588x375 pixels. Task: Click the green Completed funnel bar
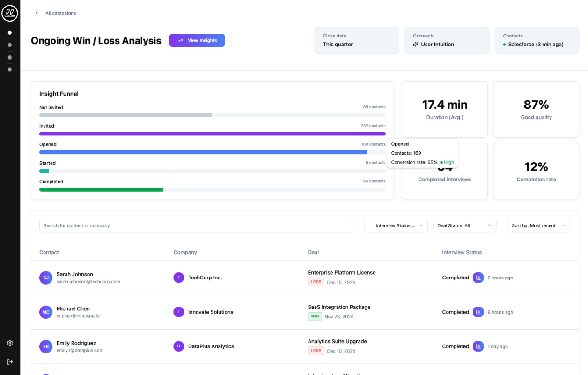[x=101, y=189]
